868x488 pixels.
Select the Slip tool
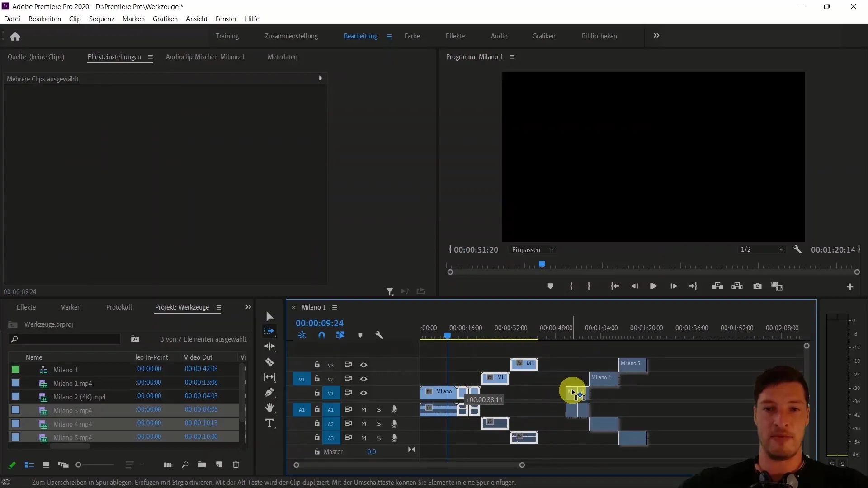[x=269, y=377]
